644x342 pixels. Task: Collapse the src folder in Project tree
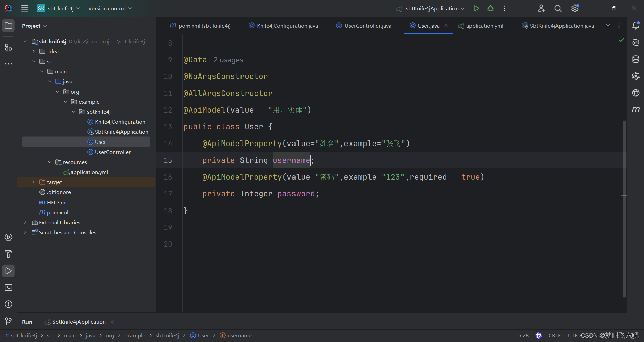34,61
